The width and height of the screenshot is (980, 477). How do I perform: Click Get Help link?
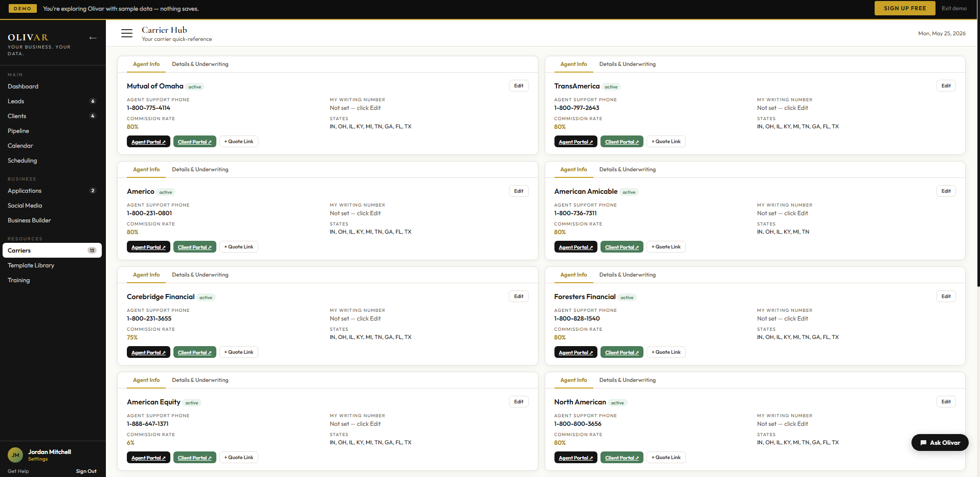(x=18, y=471)
